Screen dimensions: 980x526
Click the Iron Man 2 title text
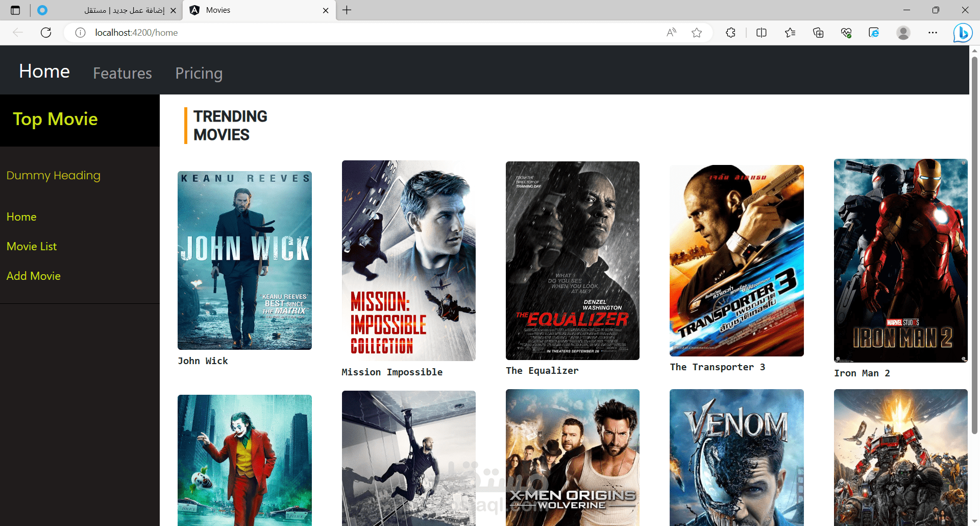[862, 373]
